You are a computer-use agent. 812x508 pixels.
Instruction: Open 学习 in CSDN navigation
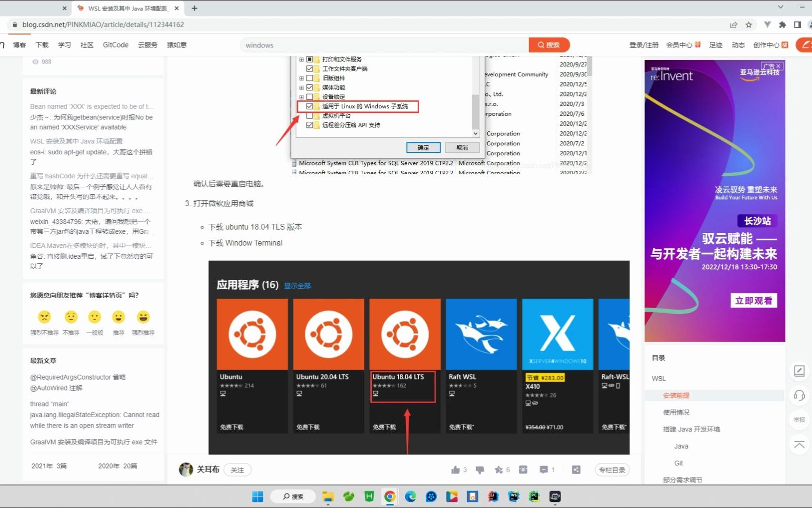coord(64,45)
